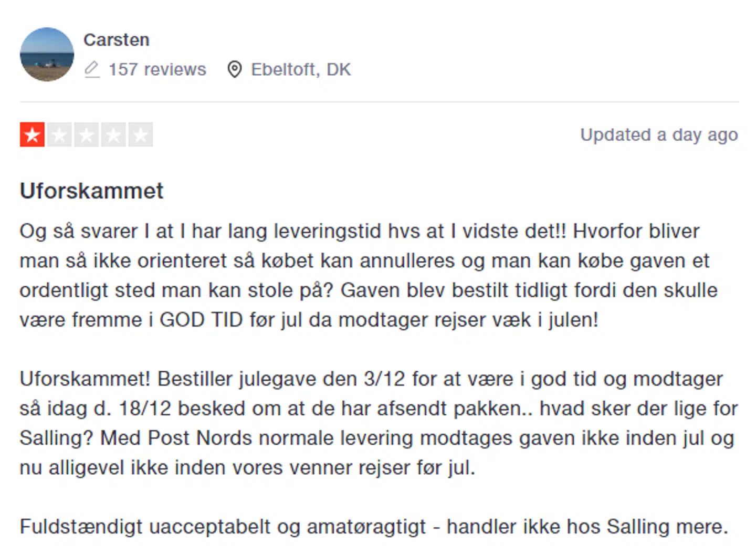This screenshot has height=554, width=756.
Task: Select the fifth rating star
Action: pyautogui.click(x=141, y=134)
